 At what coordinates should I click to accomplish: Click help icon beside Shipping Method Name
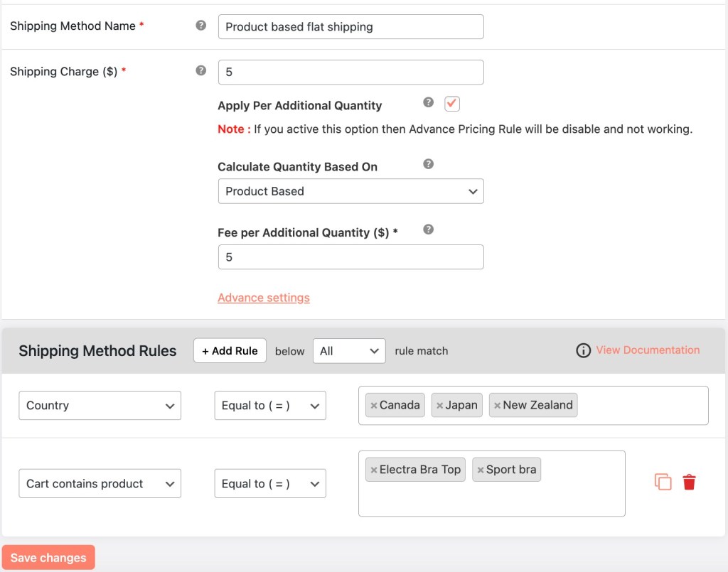click(201, 26)
